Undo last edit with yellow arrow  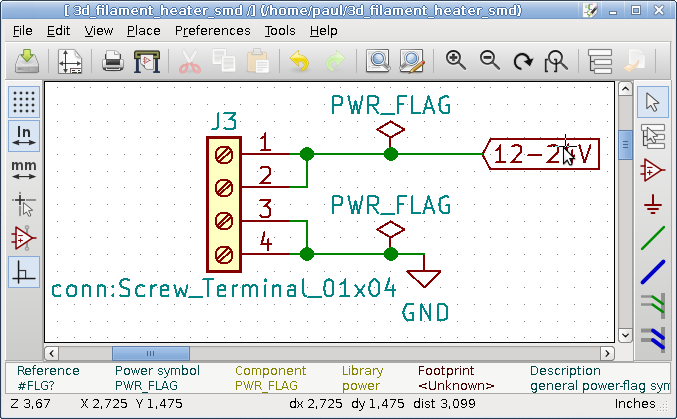[x=300, y=61]
